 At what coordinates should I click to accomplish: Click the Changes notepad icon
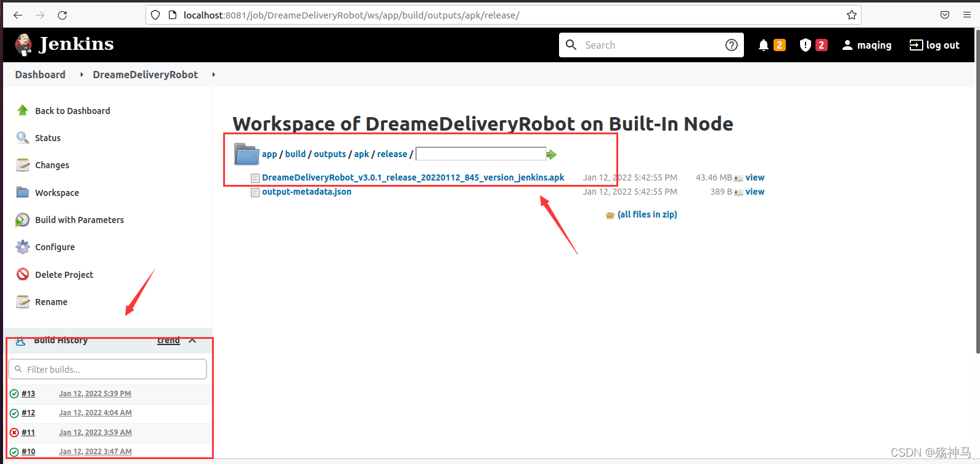(23, 165)
